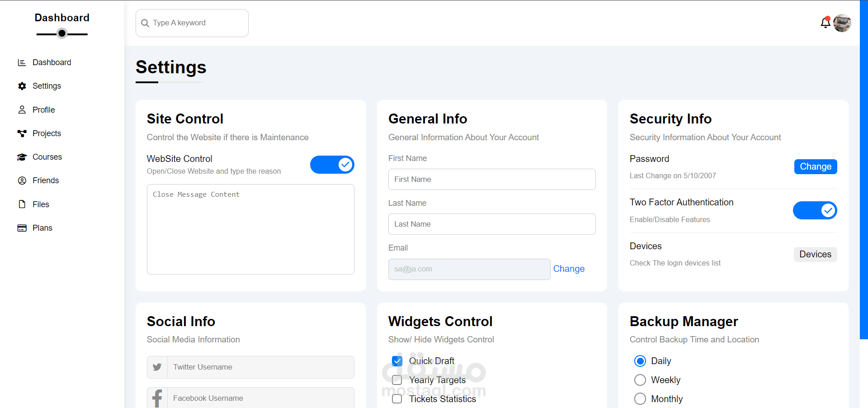The height and width of the screenshot is (408, 868).
Task: Check the Yearly Targets checkbox
Action: click(397, 380)
